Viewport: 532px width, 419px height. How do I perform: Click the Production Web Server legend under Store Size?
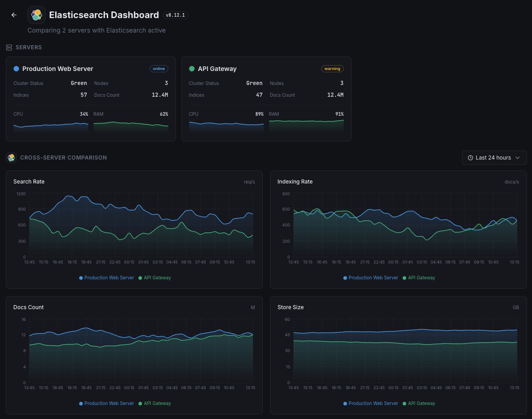[x=370, y=403]
